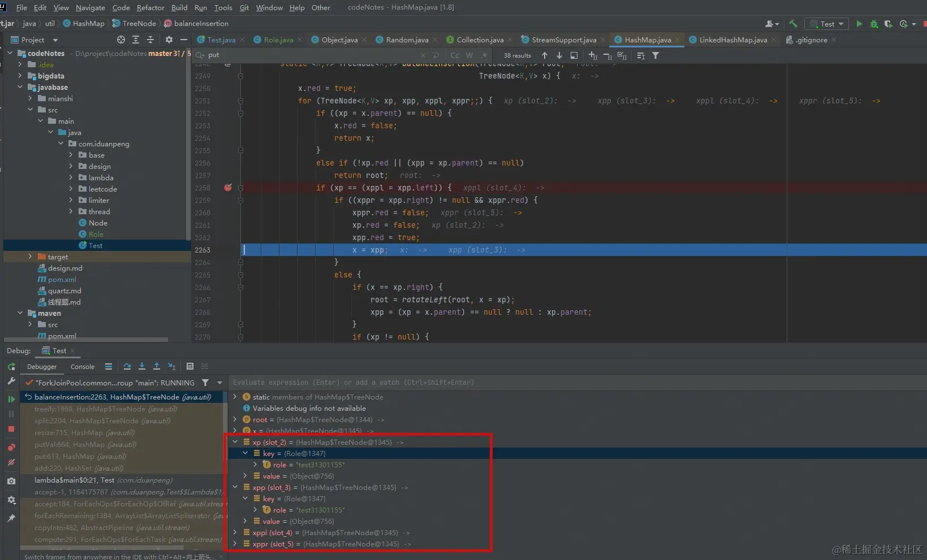Open the Refactor menu
The height and width of the screenshot is (560, 927).
click(150, 7)
